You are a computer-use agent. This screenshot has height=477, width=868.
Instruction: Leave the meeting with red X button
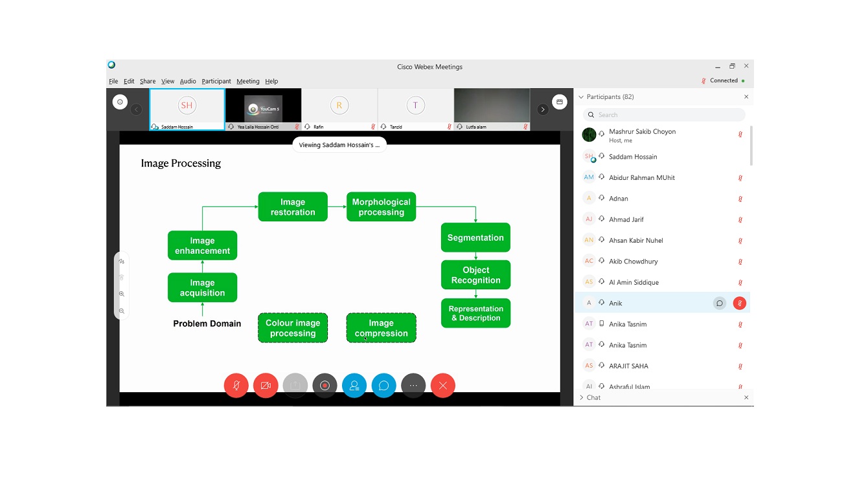coord(443,386)
